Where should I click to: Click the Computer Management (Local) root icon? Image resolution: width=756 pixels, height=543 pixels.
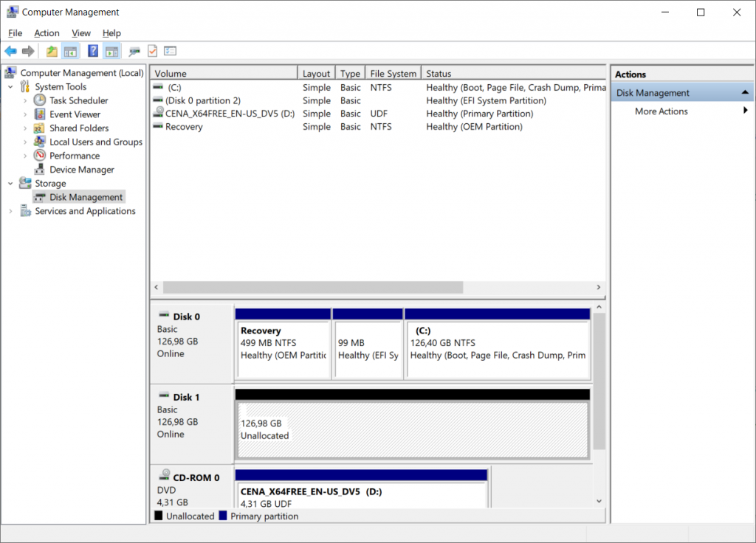10,72
